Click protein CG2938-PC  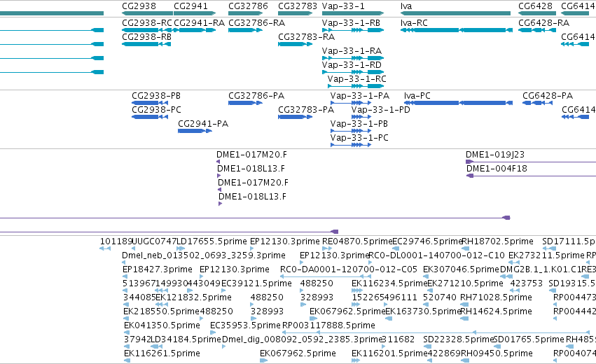coord(156,110)
